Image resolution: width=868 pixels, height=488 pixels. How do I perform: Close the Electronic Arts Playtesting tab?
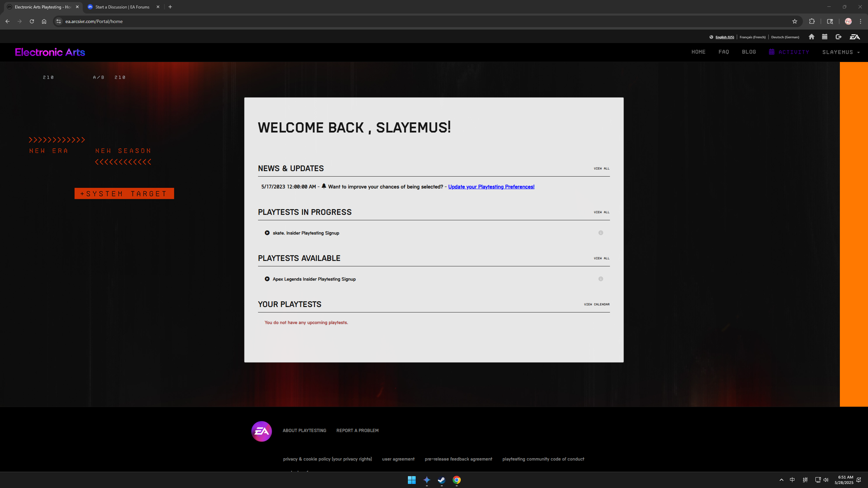[x=77, y=7]
